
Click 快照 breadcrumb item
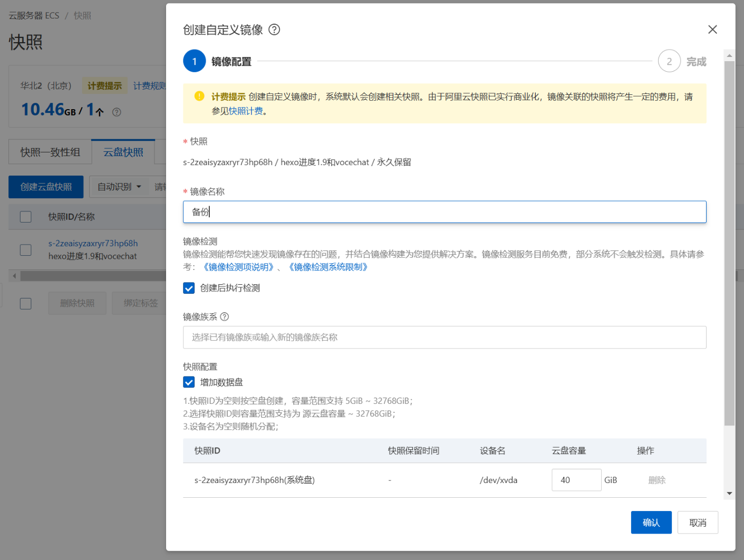tap(82, 16)
